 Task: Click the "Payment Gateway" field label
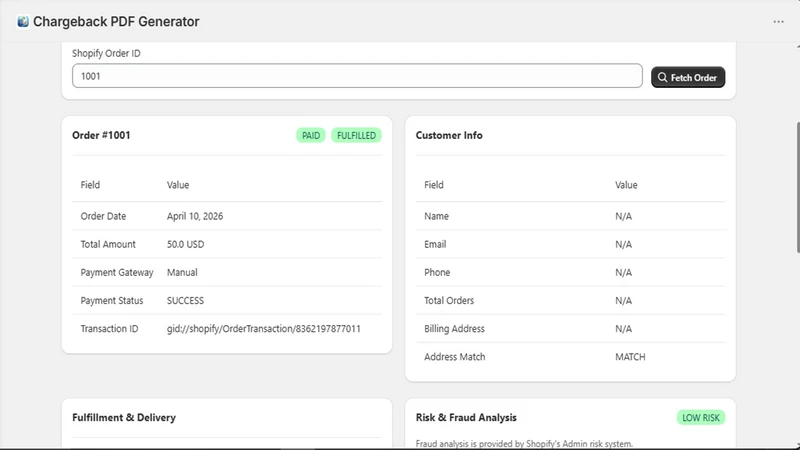pos(117,272)
